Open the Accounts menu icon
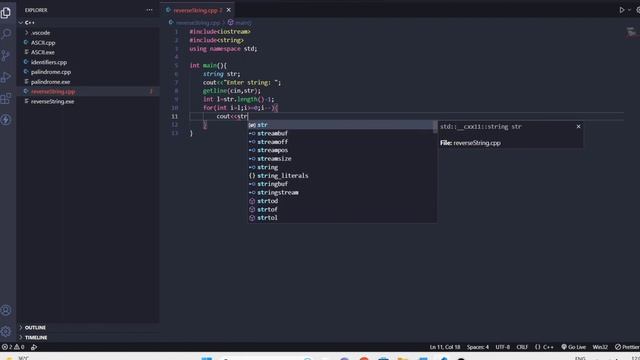The width and height of the screenshot is (640, 360). point(6,310)
